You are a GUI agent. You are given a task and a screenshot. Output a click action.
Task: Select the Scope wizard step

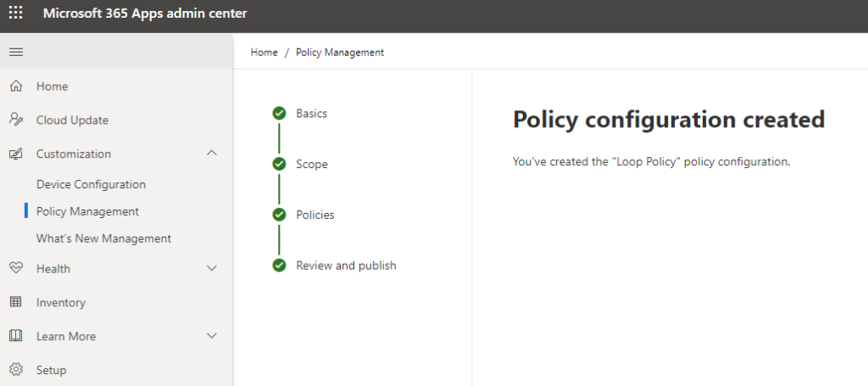(x=312, y=165)
